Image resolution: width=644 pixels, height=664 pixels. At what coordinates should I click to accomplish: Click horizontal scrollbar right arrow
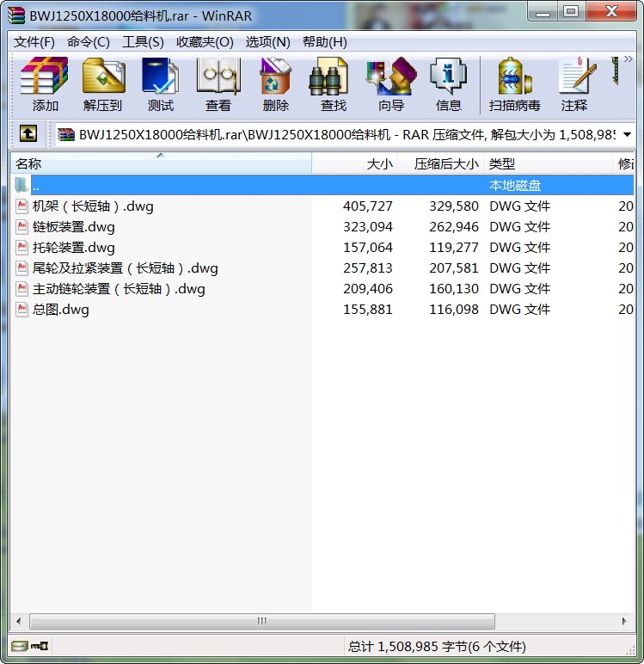(x=624, y=621)
